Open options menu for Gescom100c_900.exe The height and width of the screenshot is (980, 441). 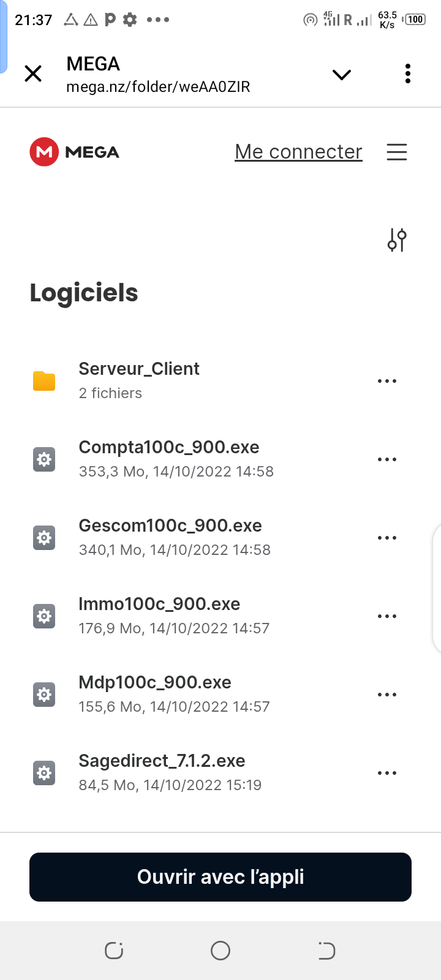387,538
